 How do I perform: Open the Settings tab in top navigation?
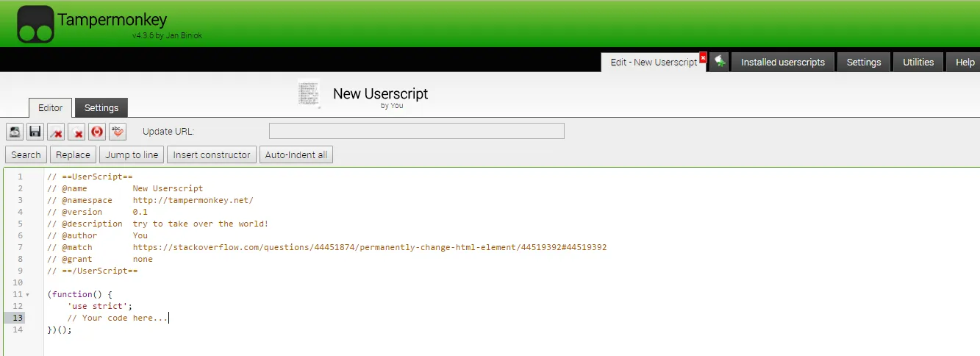(864, 63)
